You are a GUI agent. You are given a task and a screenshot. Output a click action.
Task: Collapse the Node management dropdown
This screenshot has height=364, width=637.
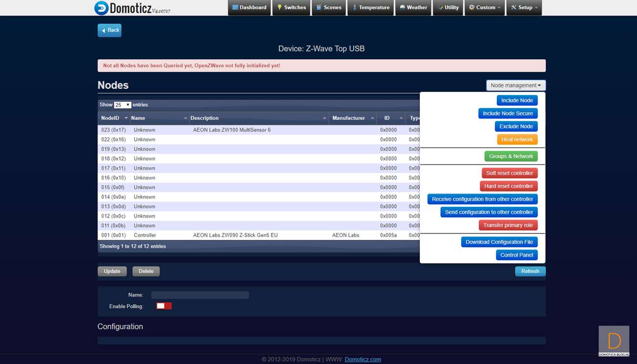click(515, 85)
